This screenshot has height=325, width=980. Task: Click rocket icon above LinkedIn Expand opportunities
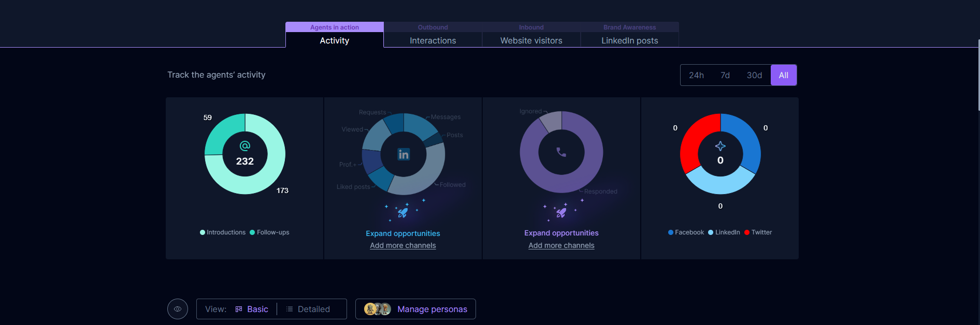point(402,212)
